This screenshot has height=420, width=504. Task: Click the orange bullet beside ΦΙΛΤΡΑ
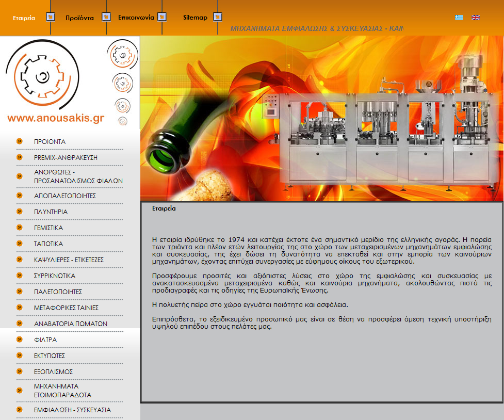click(x=20, y=340)
